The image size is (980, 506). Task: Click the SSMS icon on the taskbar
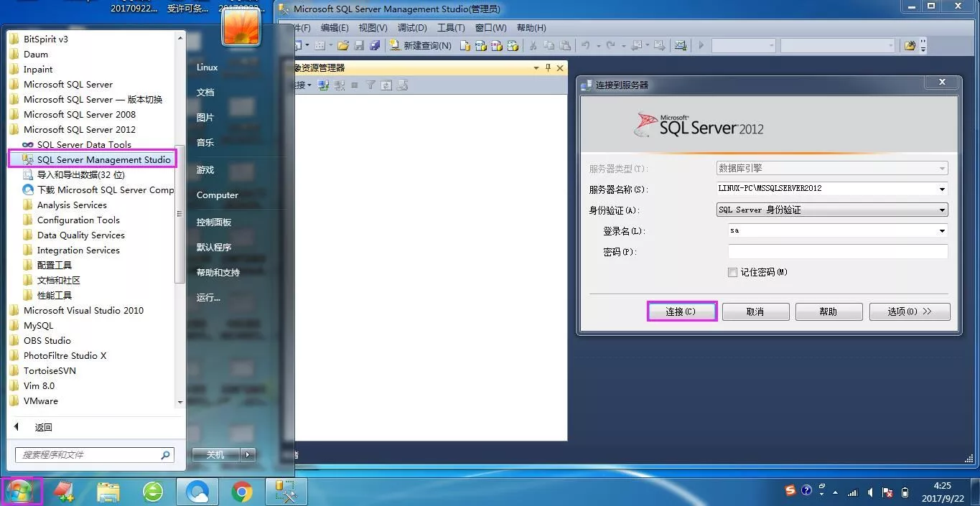tap(286, 492)
